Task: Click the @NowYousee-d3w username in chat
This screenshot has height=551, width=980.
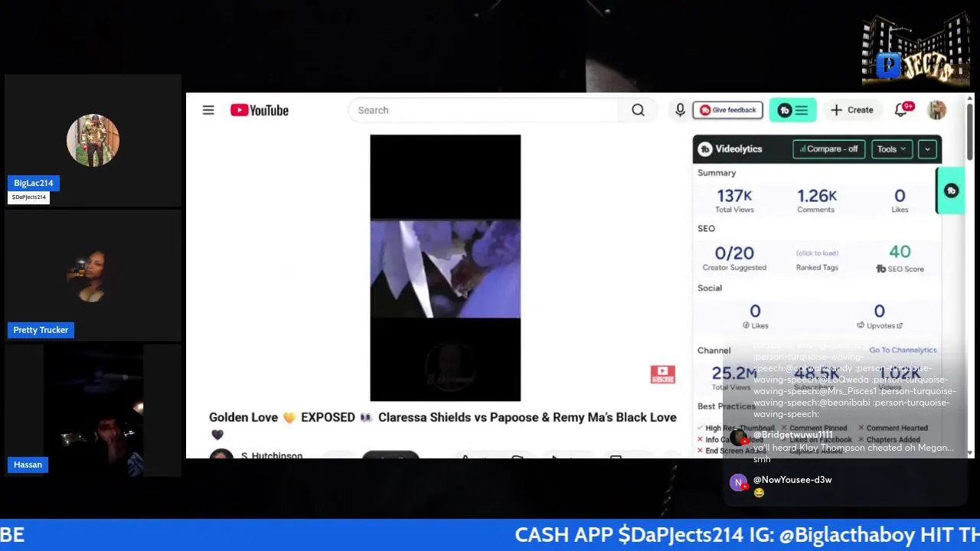Action: [x=792, y=480]
